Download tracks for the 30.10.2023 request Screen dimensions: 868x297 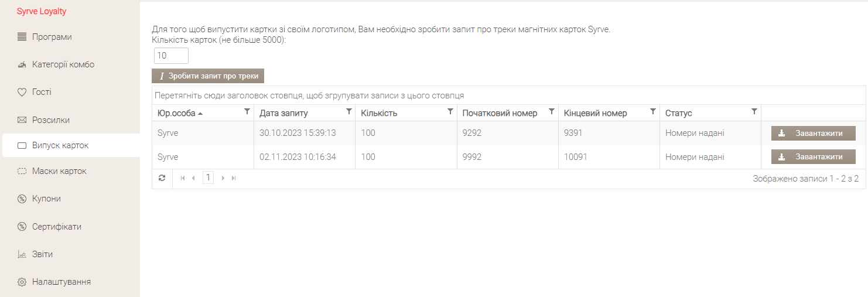point(813,134)
